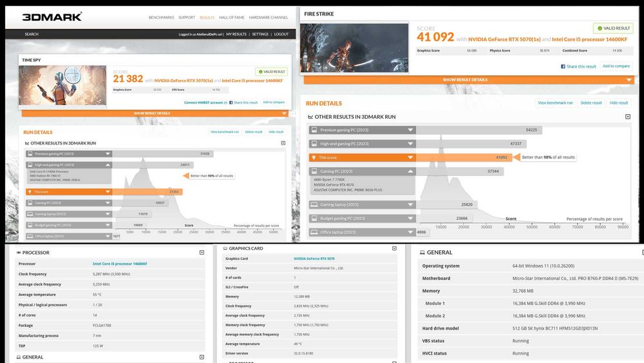The image size is (644, 363).
Task: Expand Fire Strike High-end gaming PC row
Action: (x=410, y=144)
